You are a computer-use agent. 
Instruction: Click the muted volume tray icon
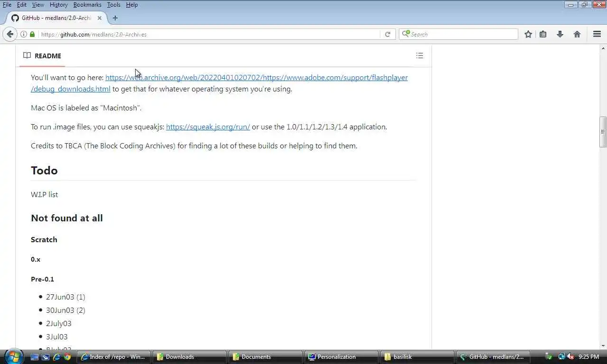(571, 356)
